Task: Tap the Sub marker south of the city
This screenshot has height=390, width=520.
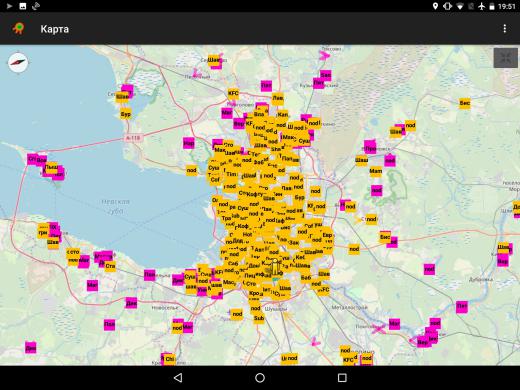Action: [259, 318]
